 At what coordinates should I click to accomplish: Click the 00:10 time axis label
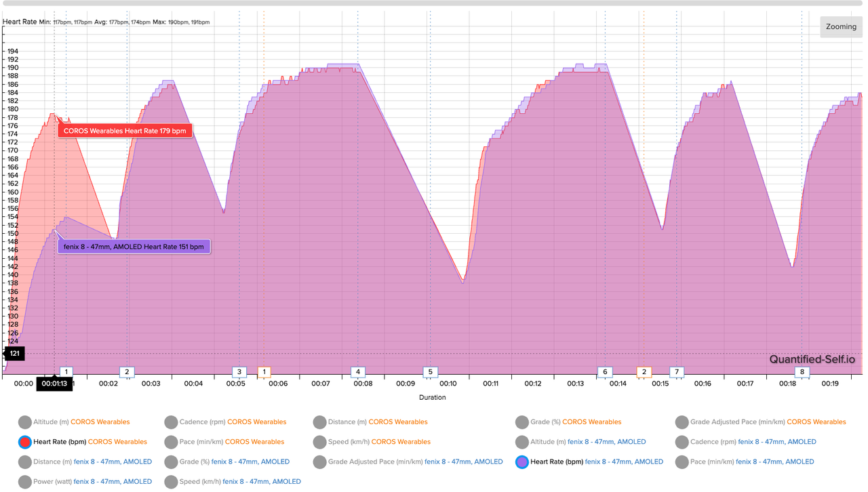pyautogui.click(x=448, y=384)
